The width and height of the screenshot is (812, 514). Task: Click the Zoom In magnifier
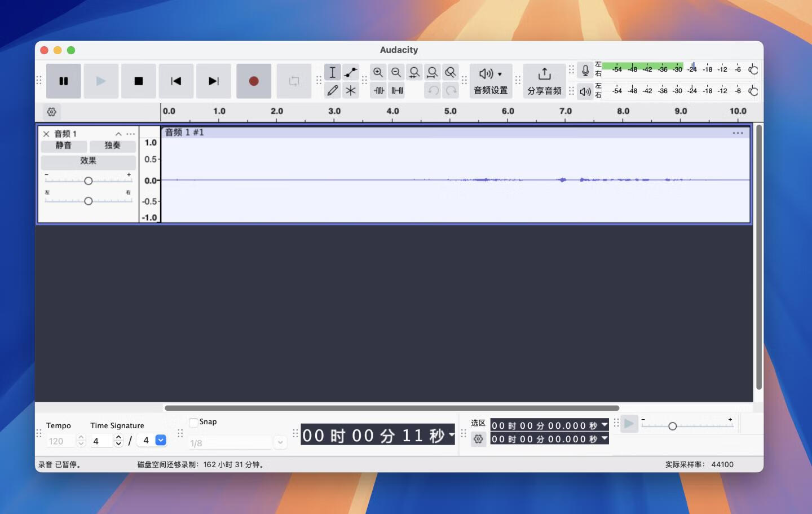[x=378, y=72]
